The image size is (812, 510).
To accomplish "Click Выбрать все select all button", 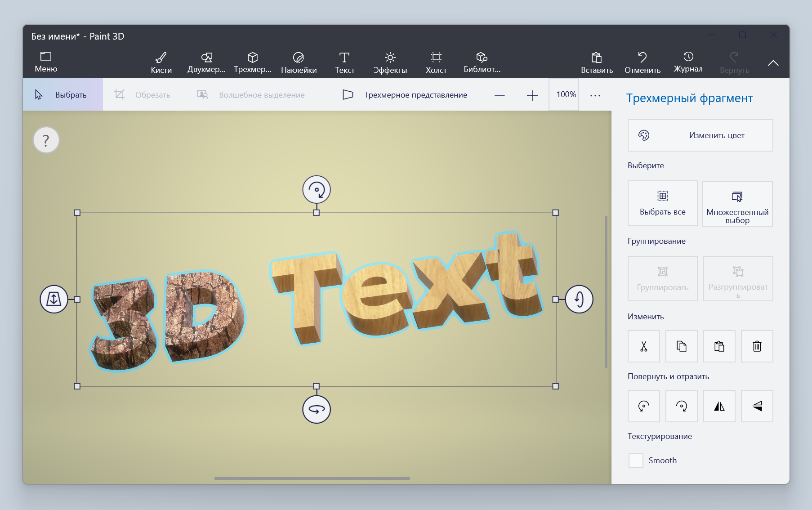I will (663, 203).
